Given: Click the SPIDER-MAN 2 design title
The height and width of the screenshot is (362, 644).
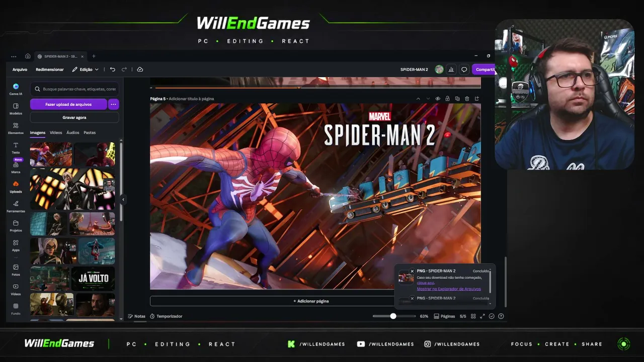Looking at the screenshot, I should pos(414,69).
